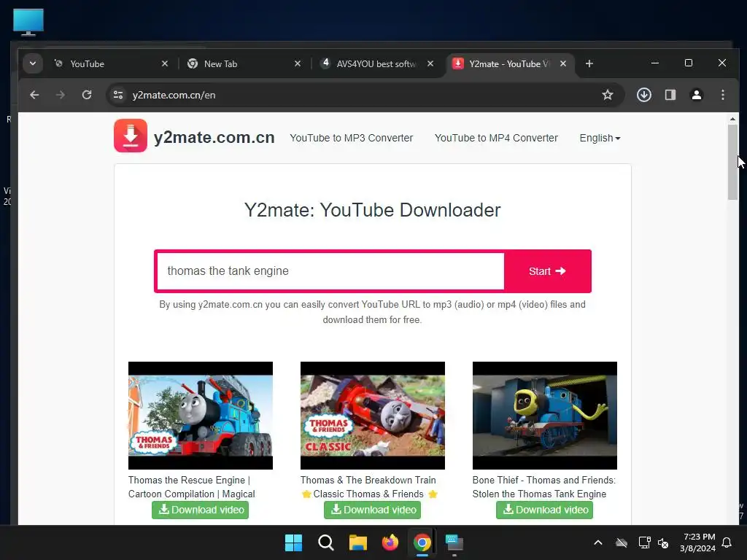747x560 pixels.
Task: Open Bone Thief Thomas and Friends thumbnail
Action: pyautogui.click(x=544, y=415)
